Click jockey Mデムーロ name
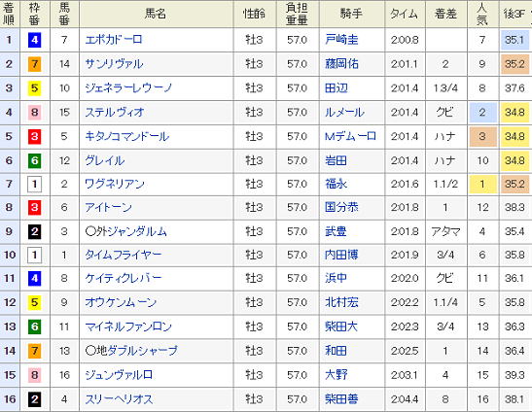This screenshot has width=532, height=412. pos(350,136)
